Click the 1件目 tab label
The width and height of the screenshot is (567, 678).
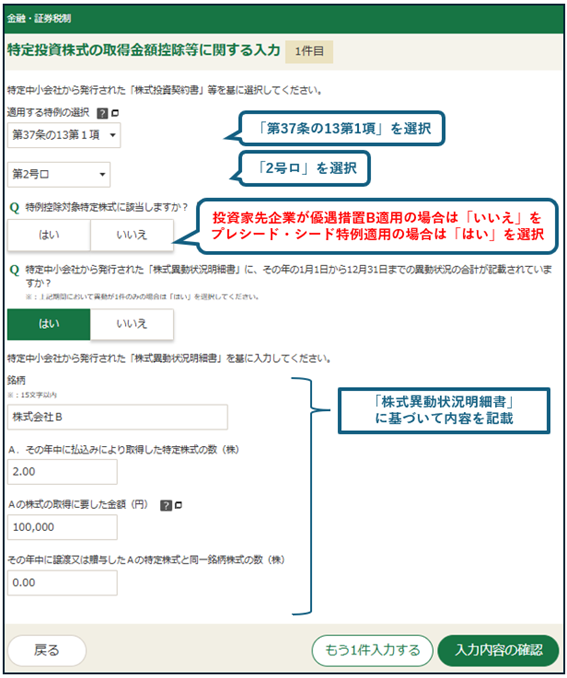coord(309,51)
